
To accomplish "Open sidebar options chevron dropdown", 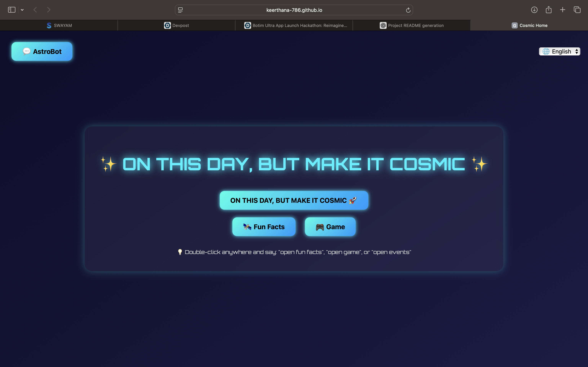I will tap(22, 10).
